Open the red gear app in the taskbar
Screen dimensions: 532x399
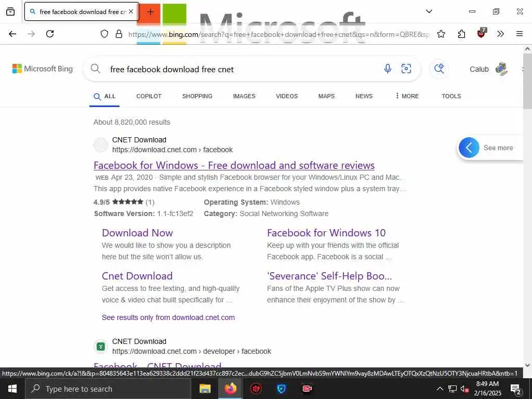tap(256, 389)
